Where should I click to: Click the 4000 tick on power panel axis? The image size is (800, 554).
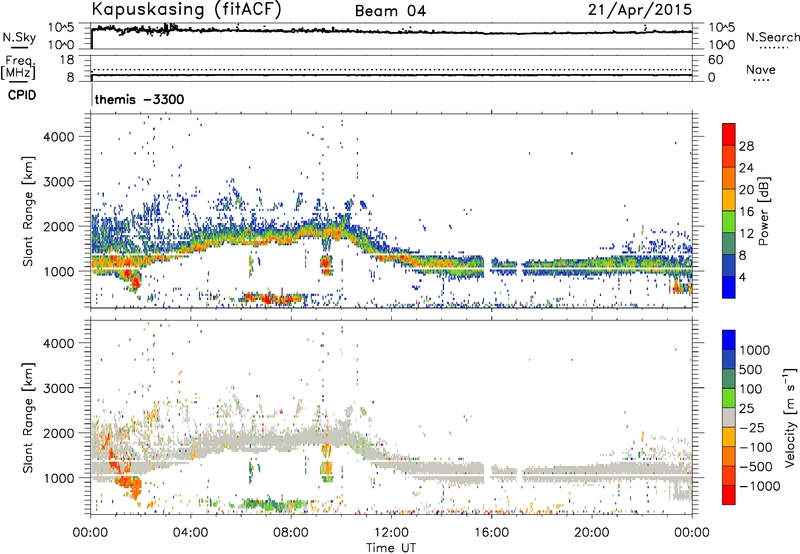coord(59,137)
